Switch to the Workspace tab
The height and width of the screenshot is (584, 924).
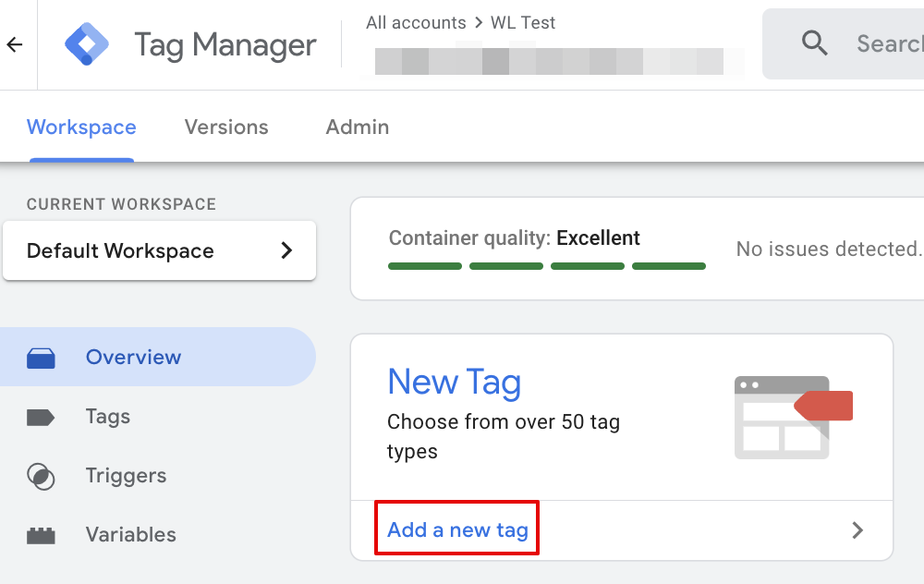(x=81, y=128)
